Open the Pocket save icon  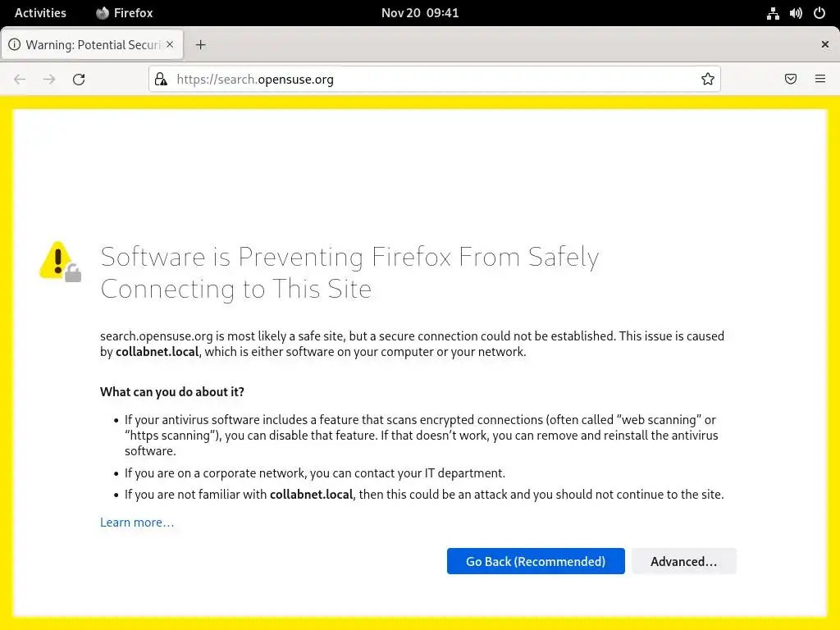point(791,80)
